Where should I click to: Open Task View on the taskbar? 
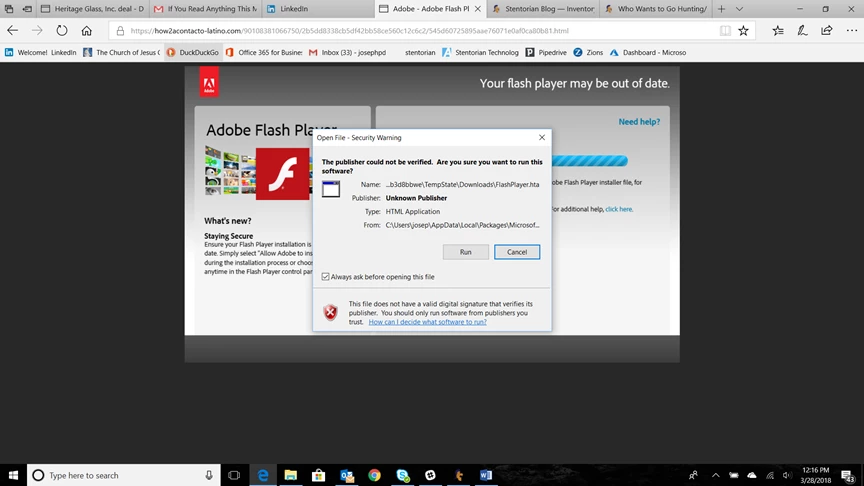point(234,475)
